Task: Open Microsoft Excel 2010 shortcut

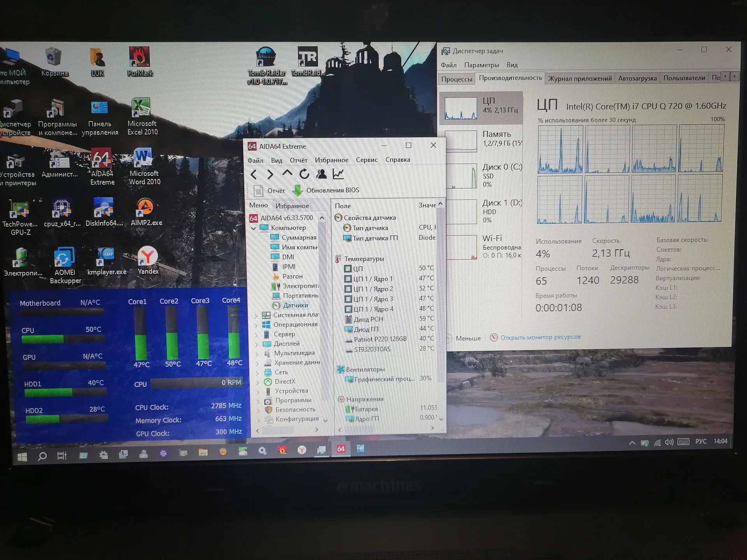Action: pyautogui.click(x=142, y=116)
